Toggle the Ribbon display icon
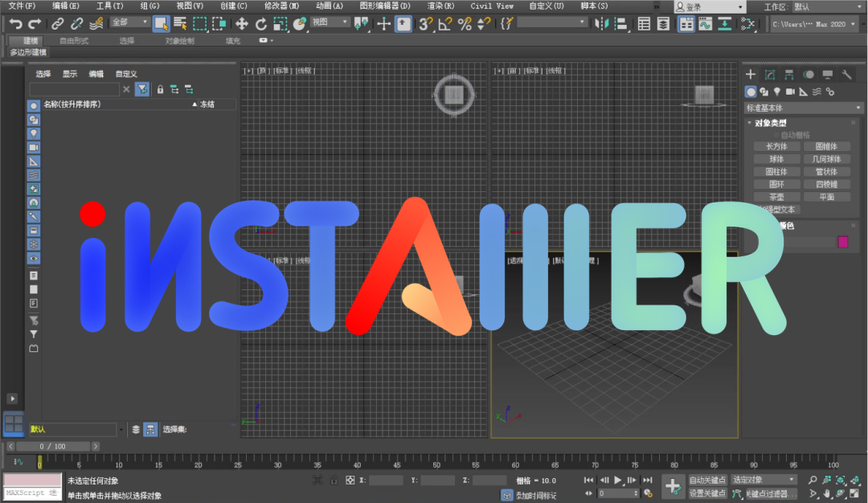Viewport: 868px width, 503px height. coord(686,24)
